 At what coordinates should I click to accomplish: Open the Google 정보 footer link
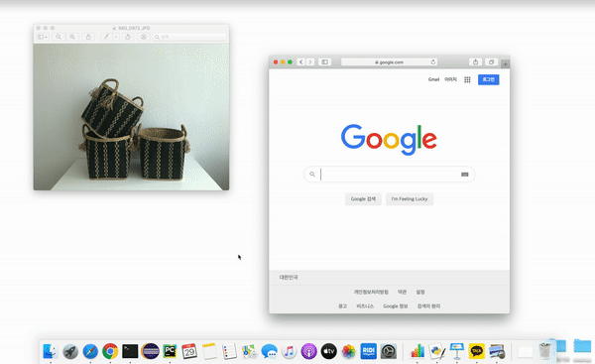395,305
